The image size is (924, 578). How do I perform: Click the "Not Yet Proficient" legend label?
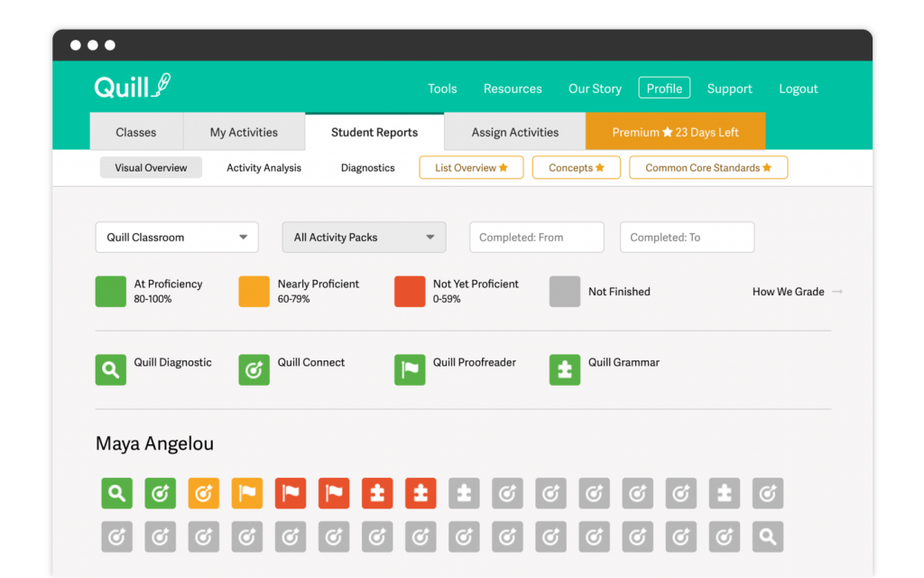pos(476,284)
